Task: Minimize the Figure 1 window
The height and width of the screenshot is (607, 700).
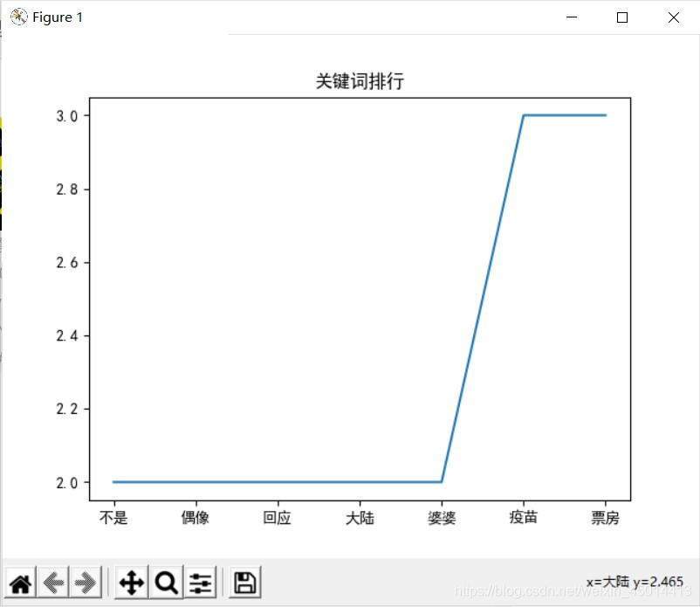Action: click(572, 17)
